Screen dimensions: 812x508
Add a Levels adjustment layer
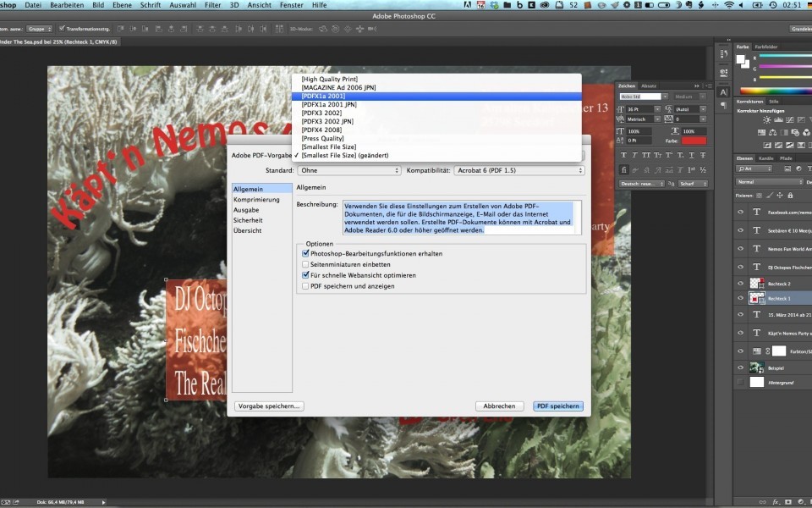tap(778, 119)
